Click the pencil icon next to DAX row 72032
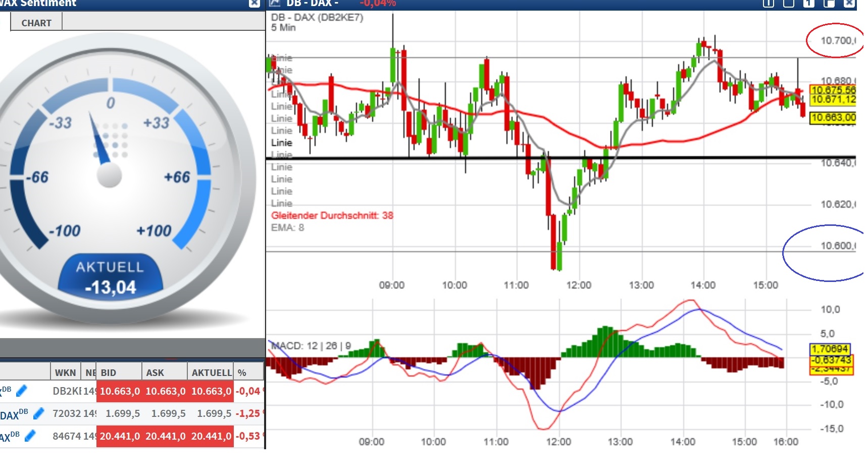The height and width of the screenshot is (473, 868). pyautogui.click(x=38, y=413)
